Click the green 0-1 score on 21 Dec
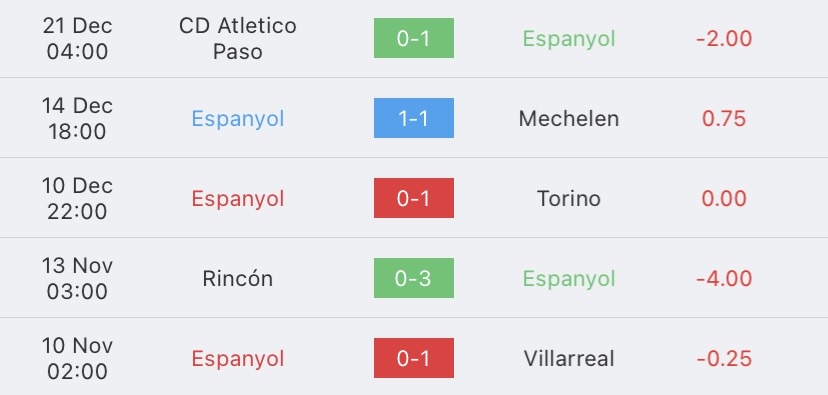This screenshot has height=395, width=828. [x=413, y=38]
